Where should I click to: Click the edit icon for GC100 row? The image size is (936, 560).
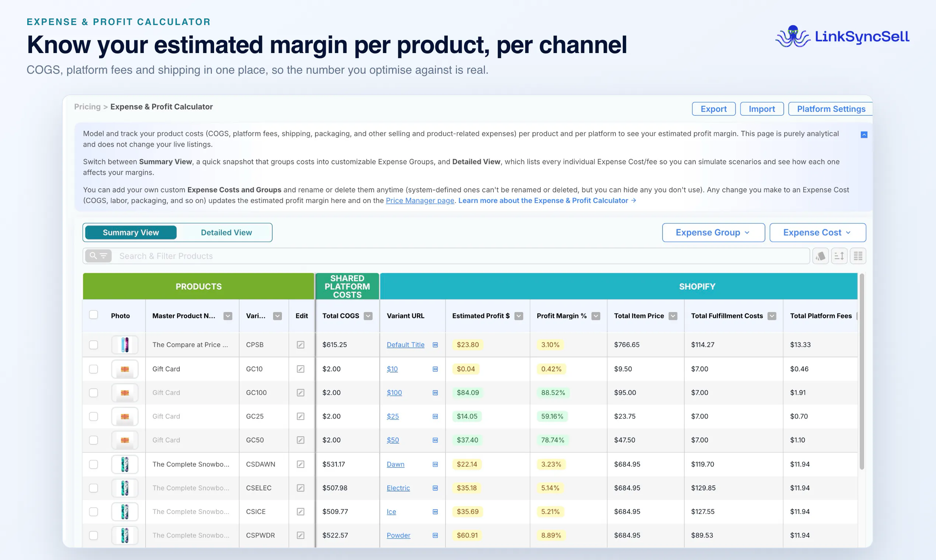point(300,392)
